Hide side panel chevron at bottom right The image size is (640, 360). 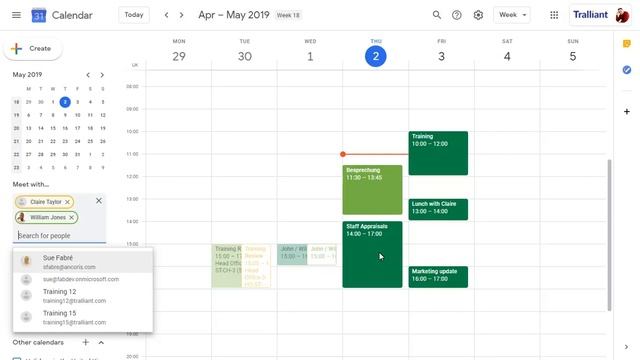627,347
